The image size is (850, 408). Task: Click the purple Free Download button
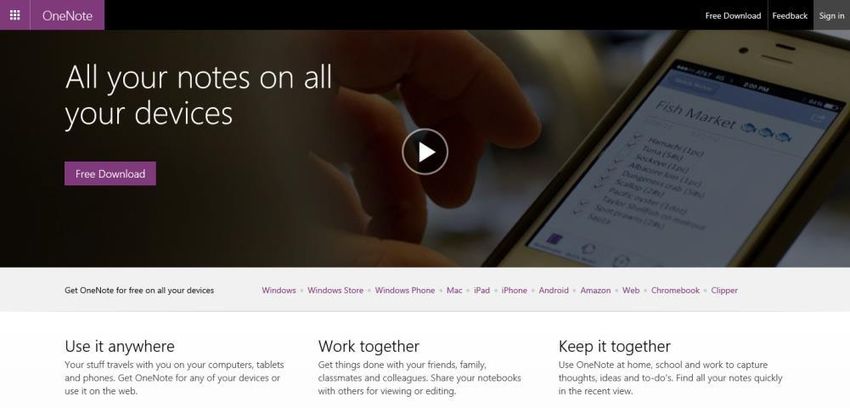coord(110,173)
